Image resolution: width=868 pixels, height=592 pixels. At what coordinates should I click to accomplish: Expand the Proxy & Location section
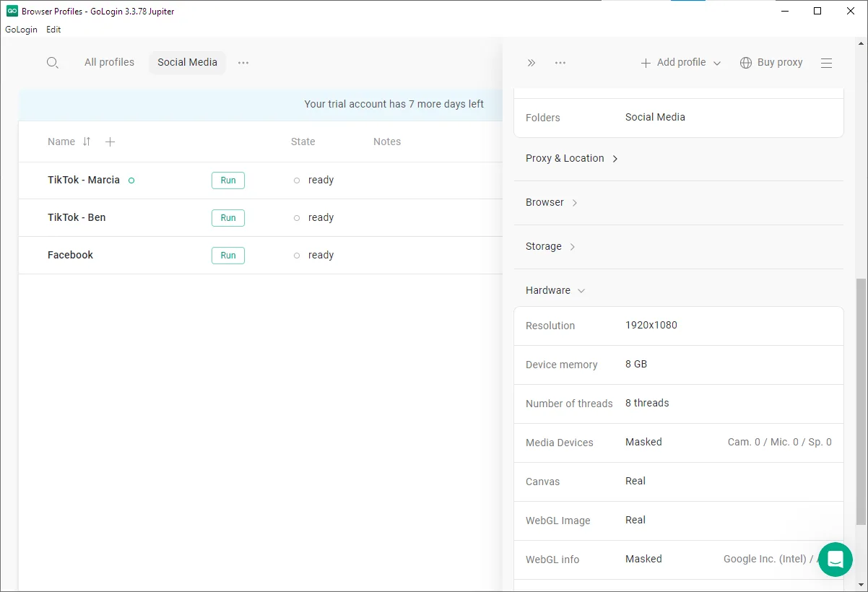click(x=572, y=159)
